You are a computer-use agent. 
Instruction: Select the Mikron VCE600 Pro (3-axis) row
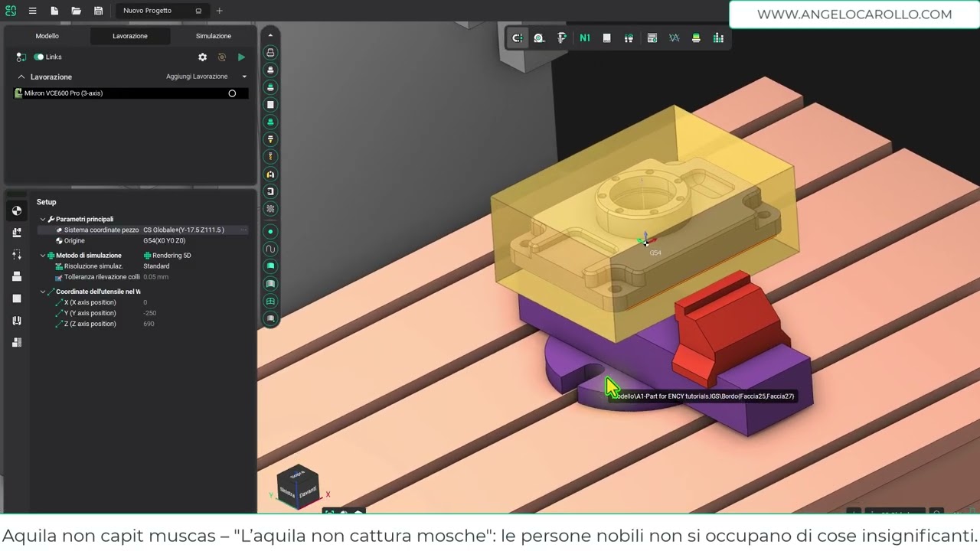click(x=131, y=93)
